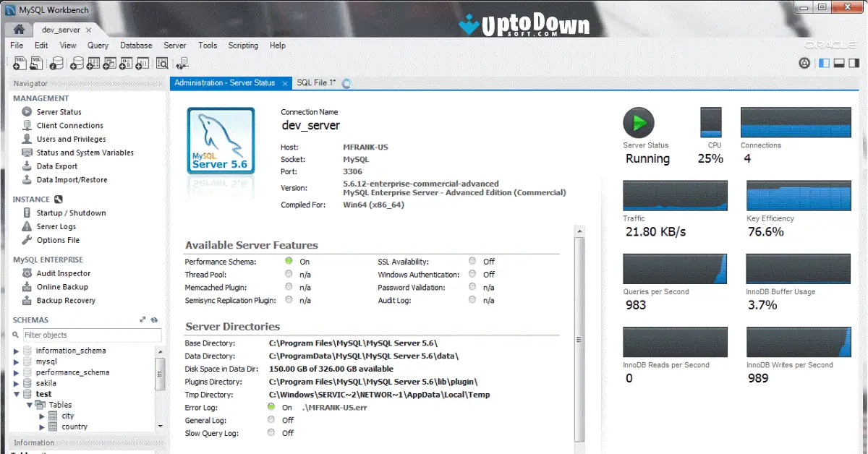
Task: Expand the country table in test schema
Action: tap(43, 427)
